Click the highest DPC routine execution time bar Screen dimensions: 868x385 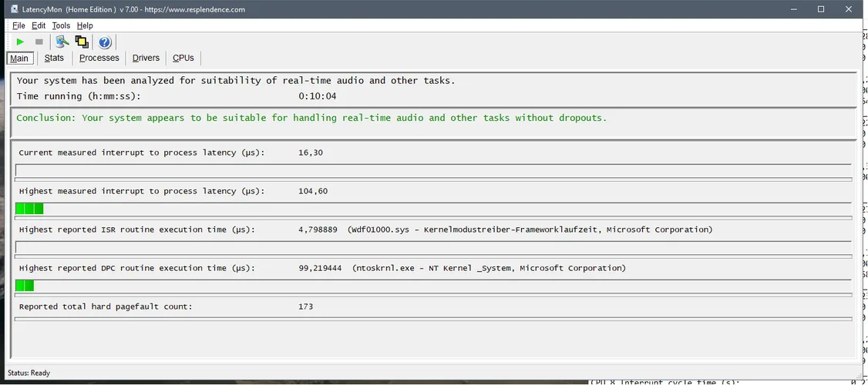click(x=25, y=286)
